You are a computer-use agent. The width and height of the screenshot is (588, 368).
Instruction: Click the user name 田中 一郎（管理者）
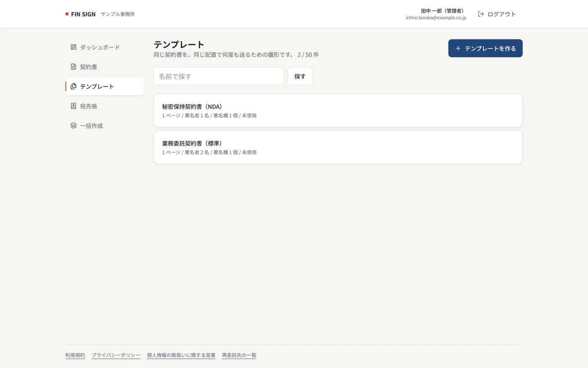(444, 11)
